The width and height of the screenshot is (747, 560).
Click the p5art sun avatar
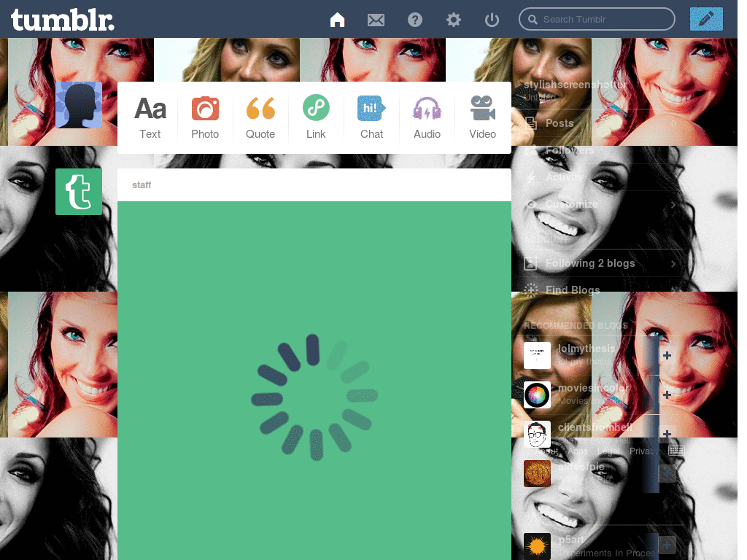pyautogui.click(x=537, y=546)
